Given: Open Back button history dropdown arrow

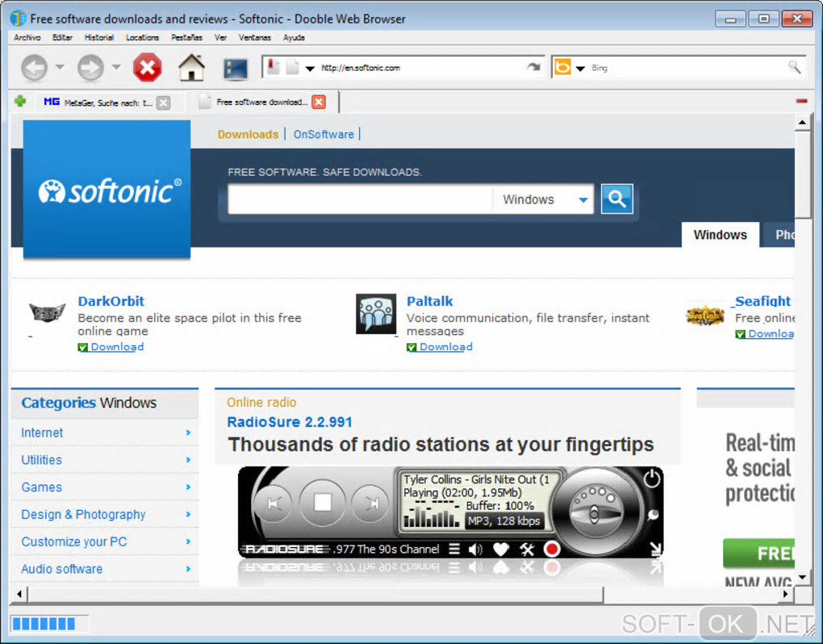Looking at the screenshot, I should coord(60,67).
